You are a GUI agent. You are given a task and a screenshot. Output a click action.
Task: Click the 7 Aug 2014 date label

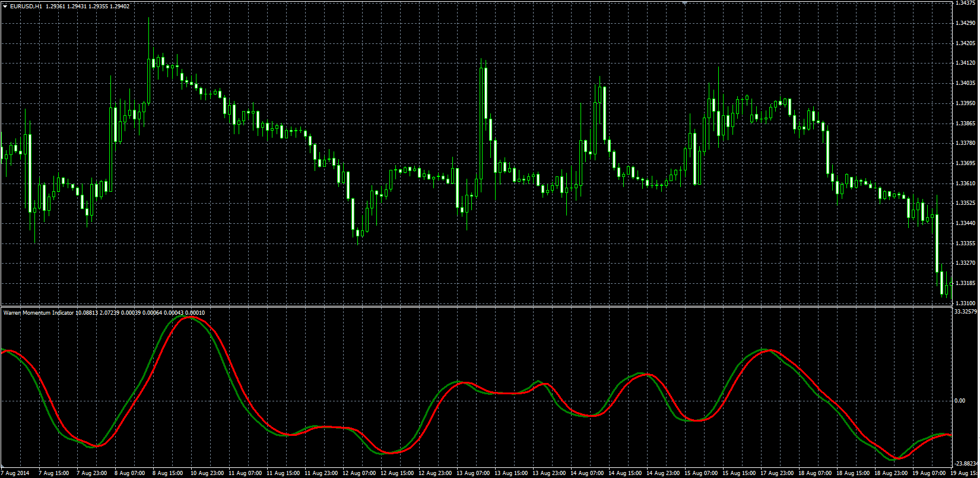(15, 474)
